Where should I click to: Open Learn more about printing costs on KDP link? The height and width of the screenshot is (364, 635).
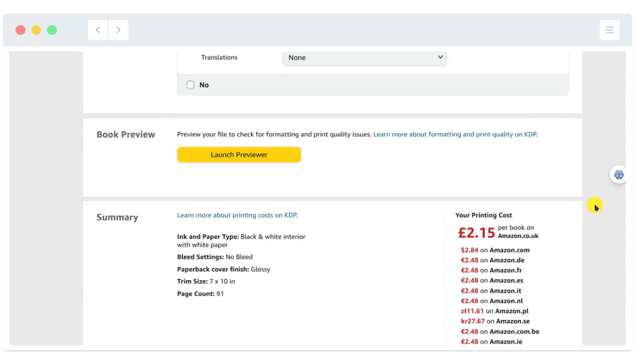pos(237,215)
